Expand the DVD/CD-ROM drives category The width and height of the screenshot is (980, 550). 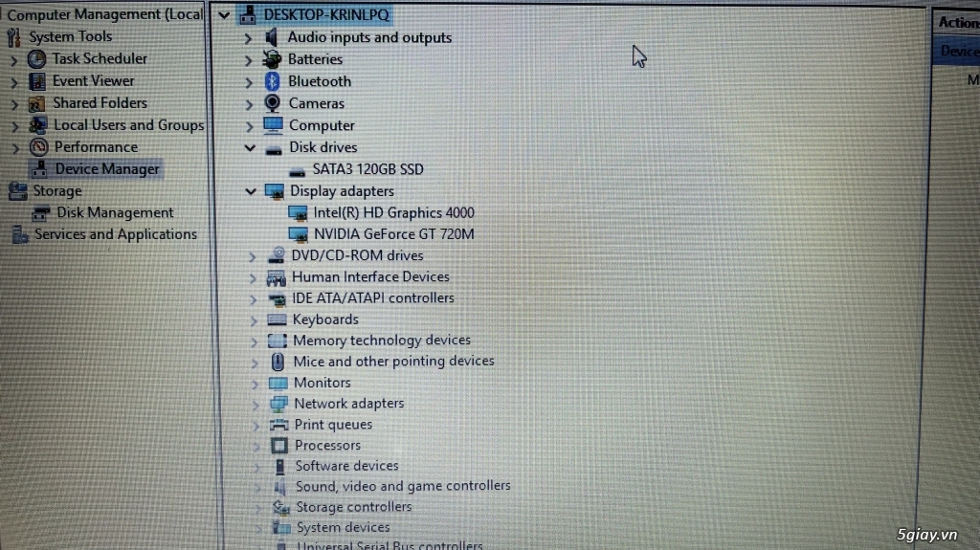tap(252, 256)
